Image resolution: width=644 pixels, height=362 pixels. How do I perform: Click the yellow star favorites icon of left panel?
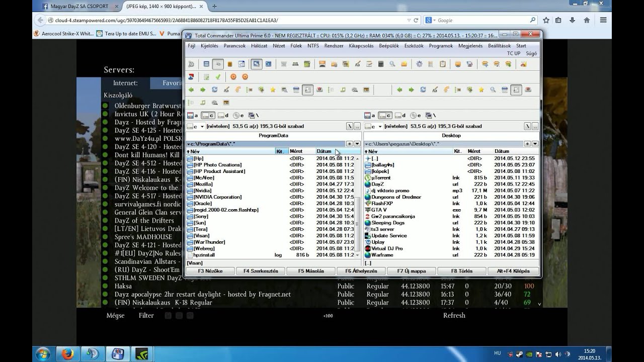click(273, 89)
